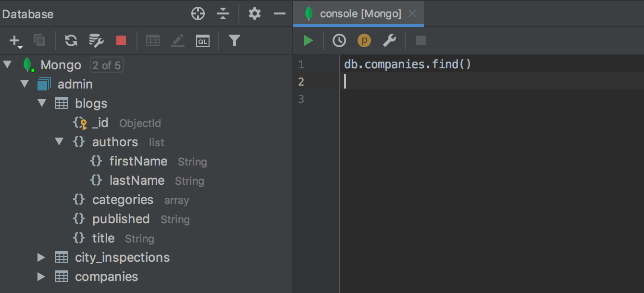The image size is (644, 293).
Task: Open Database panel settings gear
Action: pyautogui.click(x=254, y=13)
